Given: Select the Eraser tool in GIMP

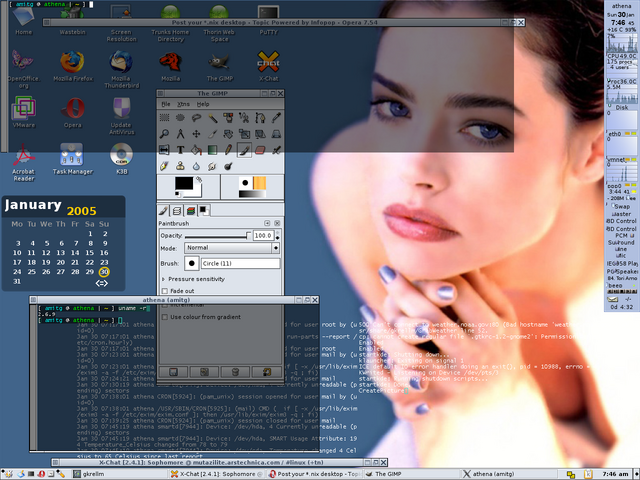Looking at the screenshot, I should pos(260,150).
